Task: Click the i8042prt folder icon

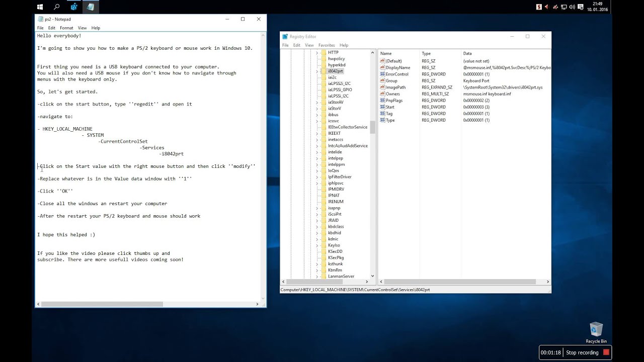Action: tap(324, 71)
